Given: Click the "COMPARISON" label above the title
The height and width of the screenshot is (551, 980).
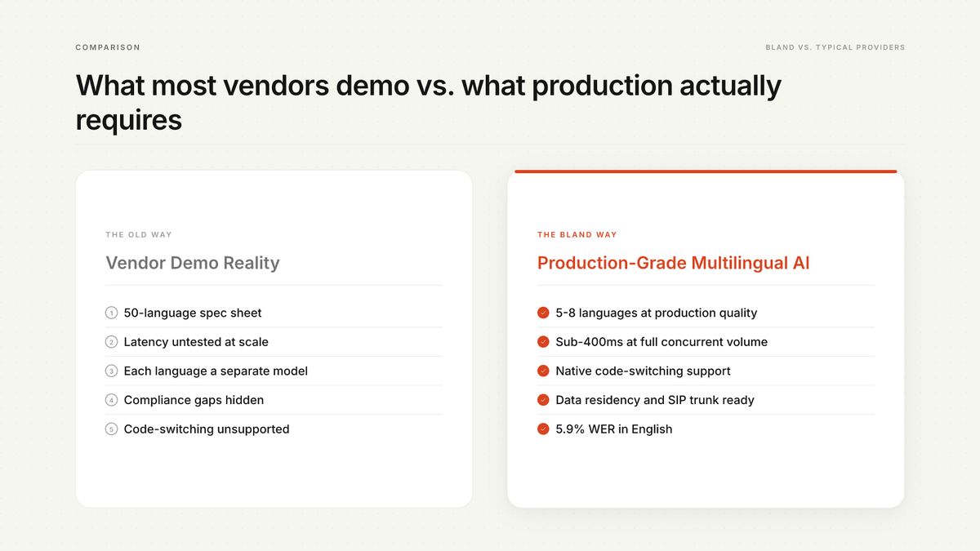Looking at the screenshot, I should (108, 47).
